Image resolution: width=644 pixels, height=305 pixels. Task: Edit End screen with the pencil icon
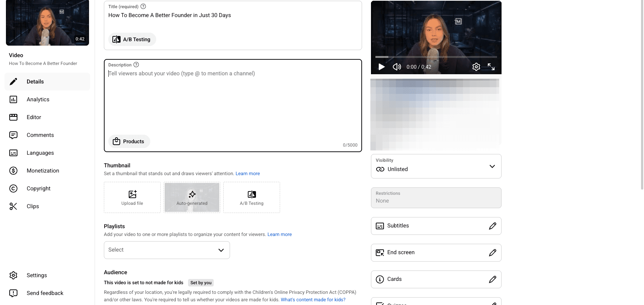(493, 253)
